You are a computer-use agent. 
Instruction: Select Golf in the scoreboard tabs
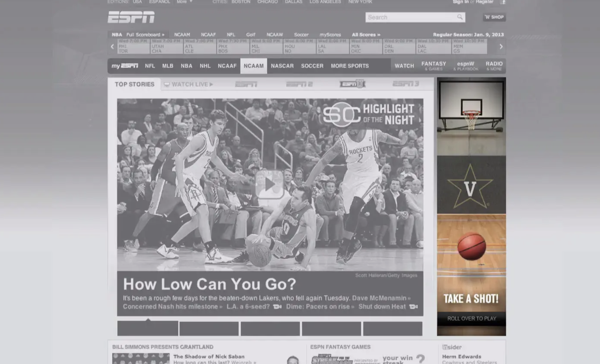coord(251,35)
